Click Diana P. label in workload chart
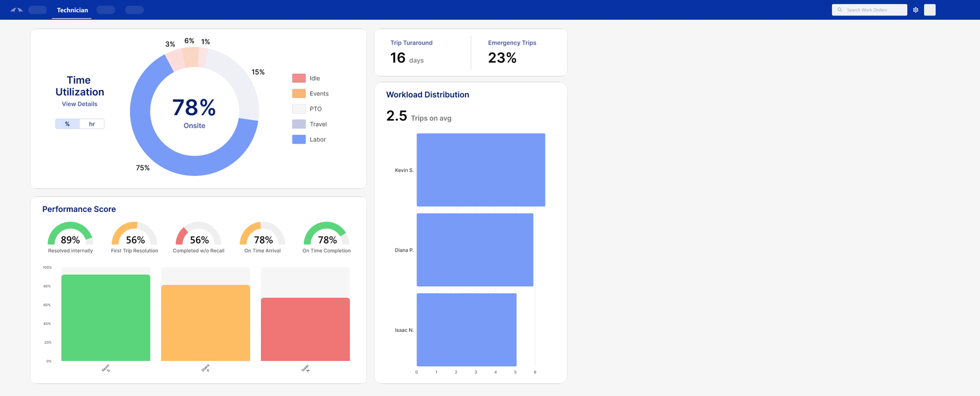 (x=404, y=250)
